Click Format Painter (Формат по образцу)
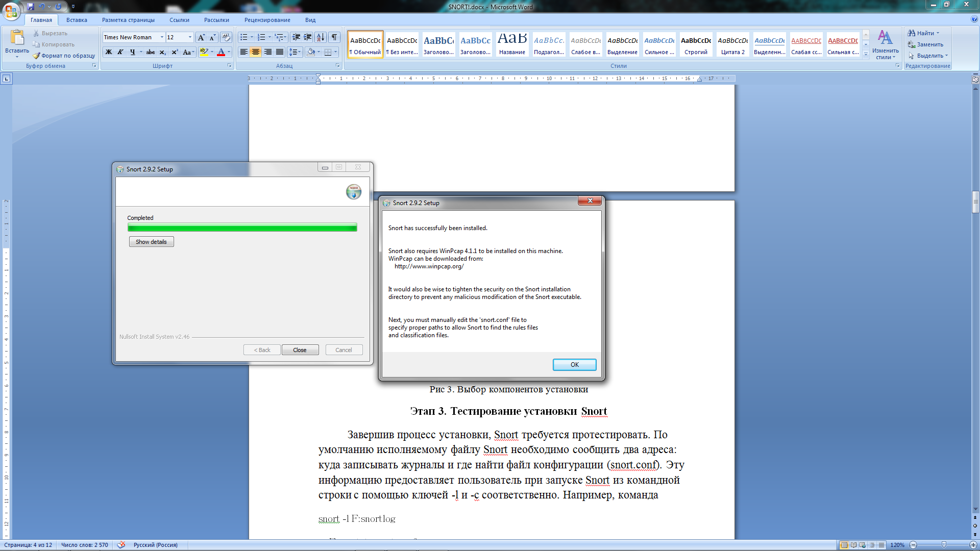The height and width of the screenshot is (551, 980). [64, 56]
